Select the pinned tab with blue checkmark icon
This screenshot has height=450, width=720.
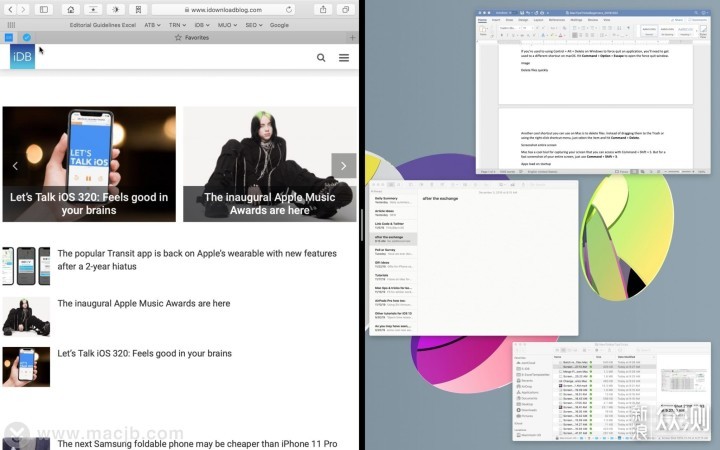pos(27,38)
